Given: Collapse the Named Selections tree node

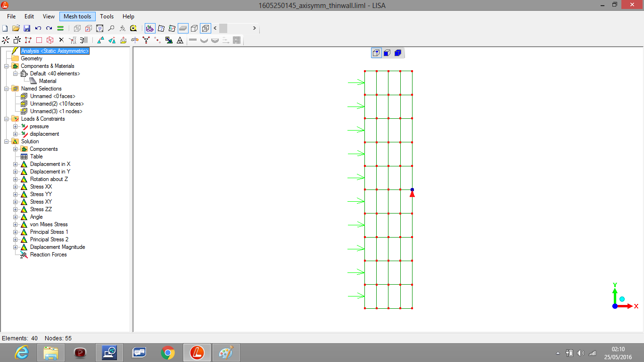Looking at the screenshot, I should tap(7, 89).
